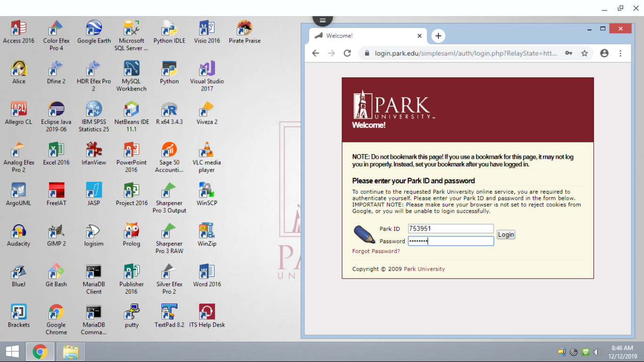Open the Chrome profile avatar menu
This screenshot has width=644, height=362.
click(604, 53)
